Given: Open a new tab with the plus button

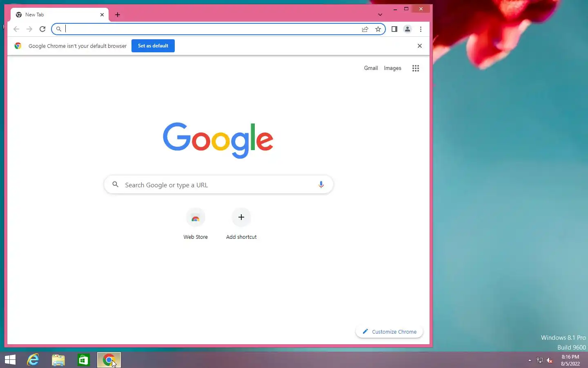Looking at the screenshot, I should 118,15.
